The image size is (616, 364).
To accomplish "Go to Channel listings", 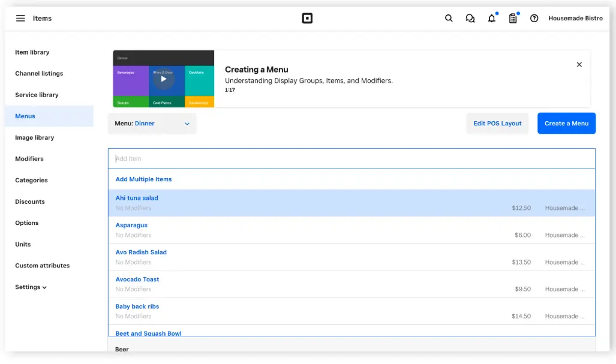I will click(x=39, y=73).
